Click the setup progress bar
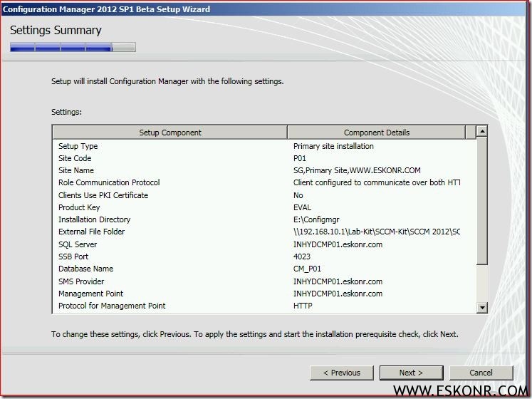The height and width of the screenshot is (399, 532). pyautogui.click(x=73, y=47)
